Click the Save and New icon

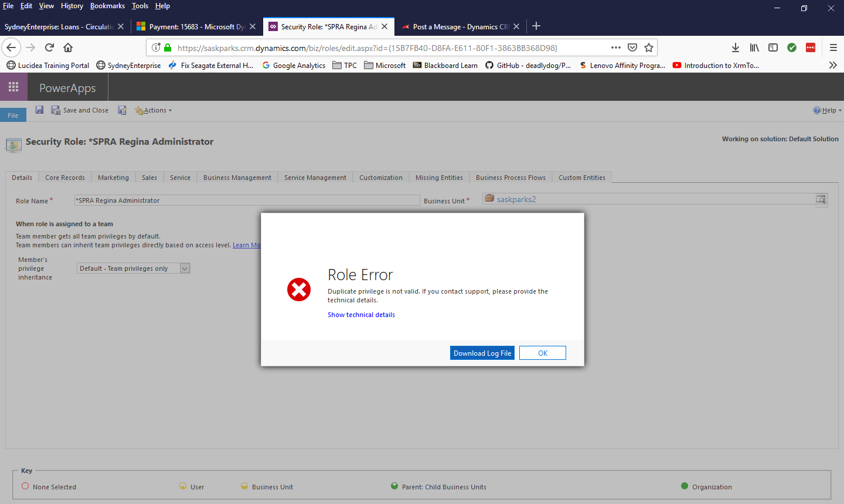[x=122, y=110]
